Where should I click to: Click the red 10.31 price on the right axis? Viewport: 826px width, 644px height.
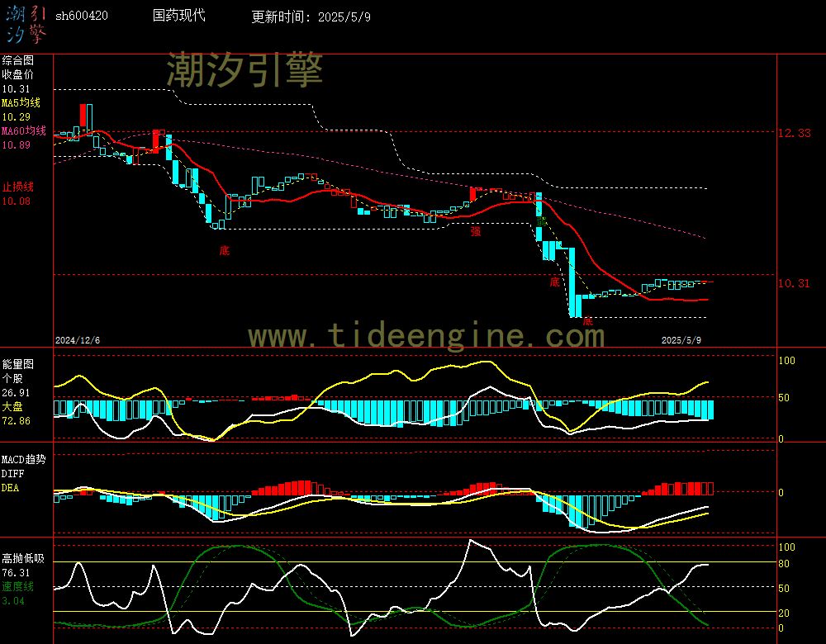795,283
